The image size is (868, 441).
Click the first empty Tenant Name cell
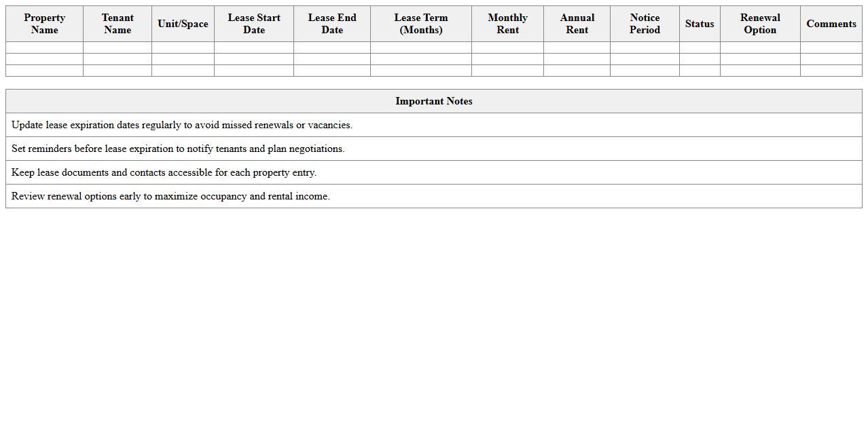117,47
